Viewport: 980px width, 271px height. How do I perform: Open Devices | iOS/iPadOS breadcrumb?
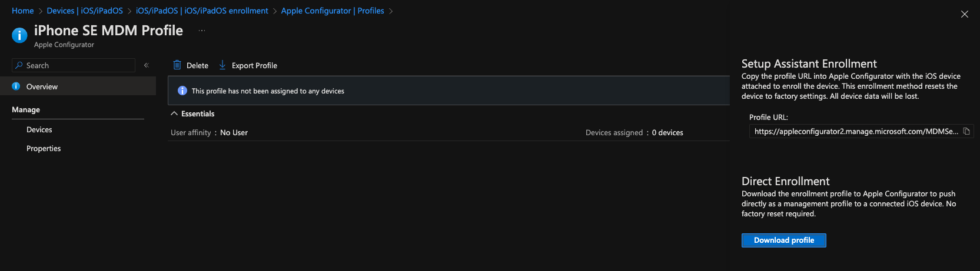pyautogui.click(x=85, y=11)
